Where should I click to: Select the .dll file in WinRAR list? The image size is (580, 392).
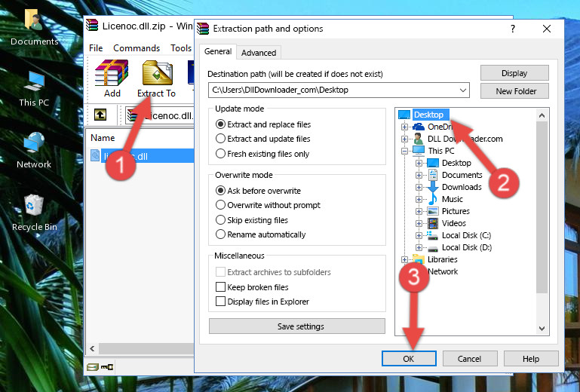point(143,156)
